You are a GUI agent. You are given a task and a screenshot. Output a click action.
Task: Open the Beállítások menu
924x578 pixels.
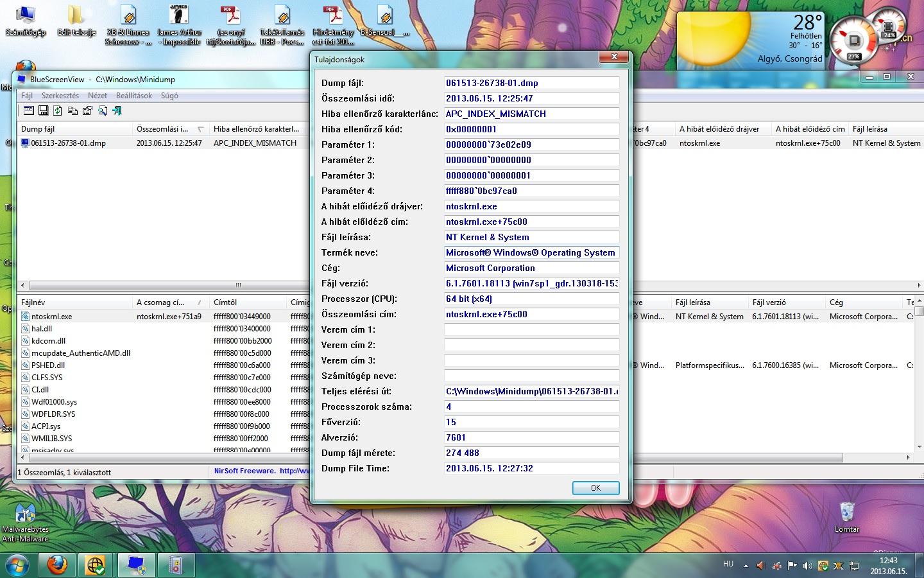(134, 95)
